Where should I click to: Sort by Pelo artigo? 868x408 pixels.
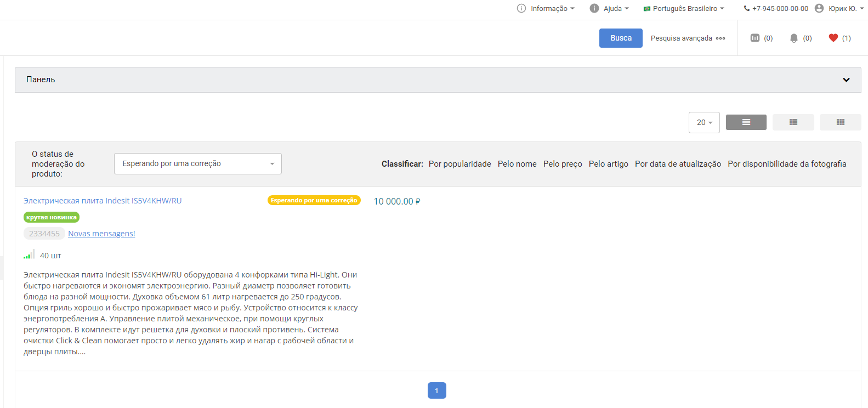(x=609, y=164)
